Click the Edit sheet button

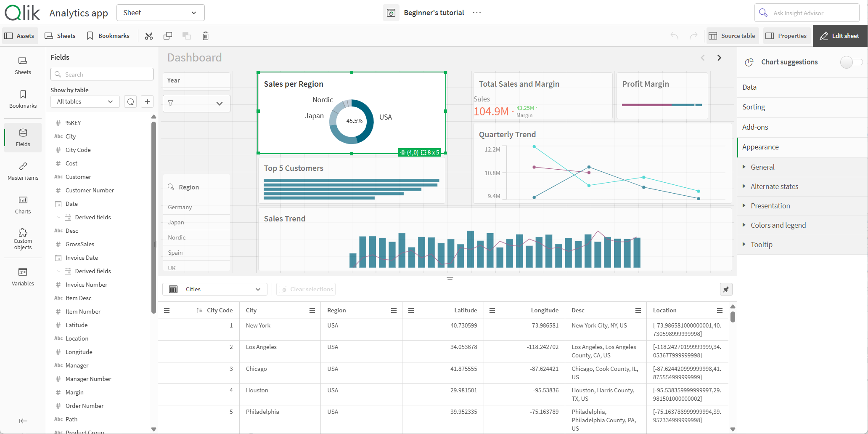(839, 36)
